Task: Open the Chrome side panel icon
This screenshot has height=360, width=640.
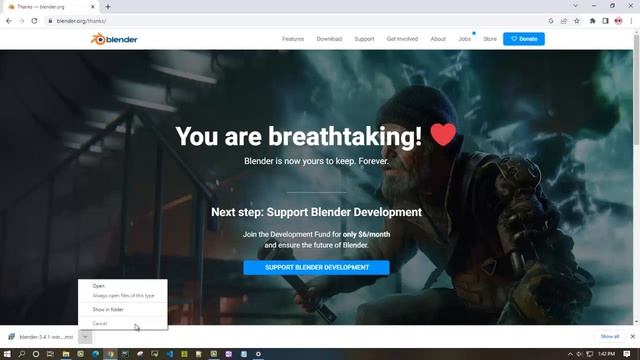Action: click(x=605, y=21)
